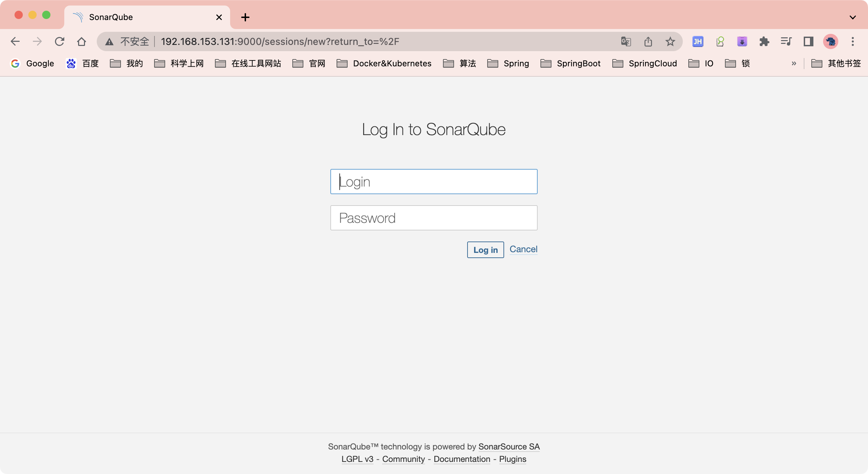Click the share page icon
Screen dimensions: 868x474
click(x=648, y=42)
